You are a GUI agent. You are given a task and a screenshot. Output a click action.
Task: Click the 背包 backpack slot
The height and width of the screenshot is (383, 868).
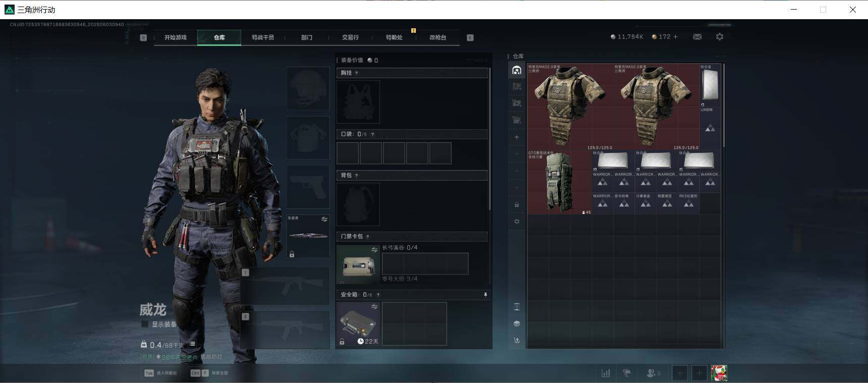(358, 204)
